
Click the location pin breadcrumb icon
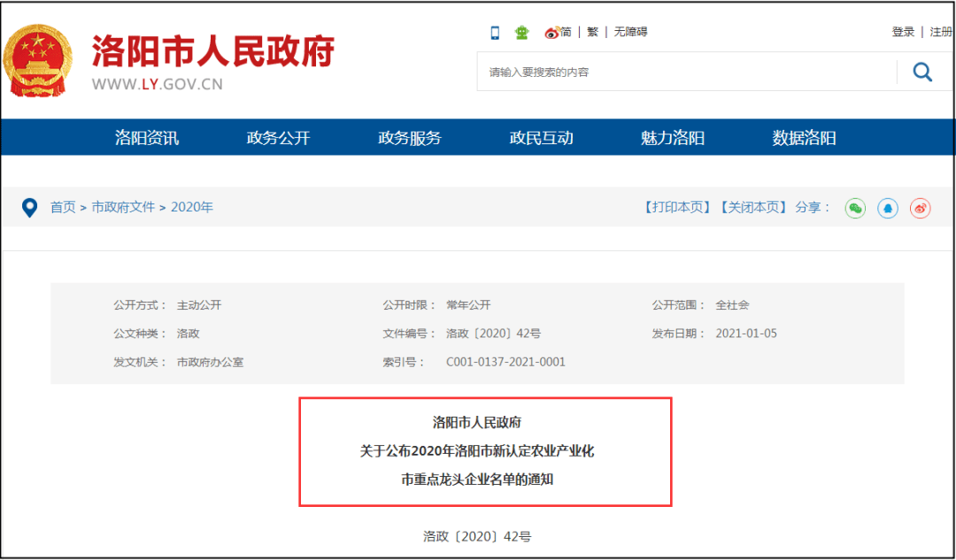(x=29, y=208)
